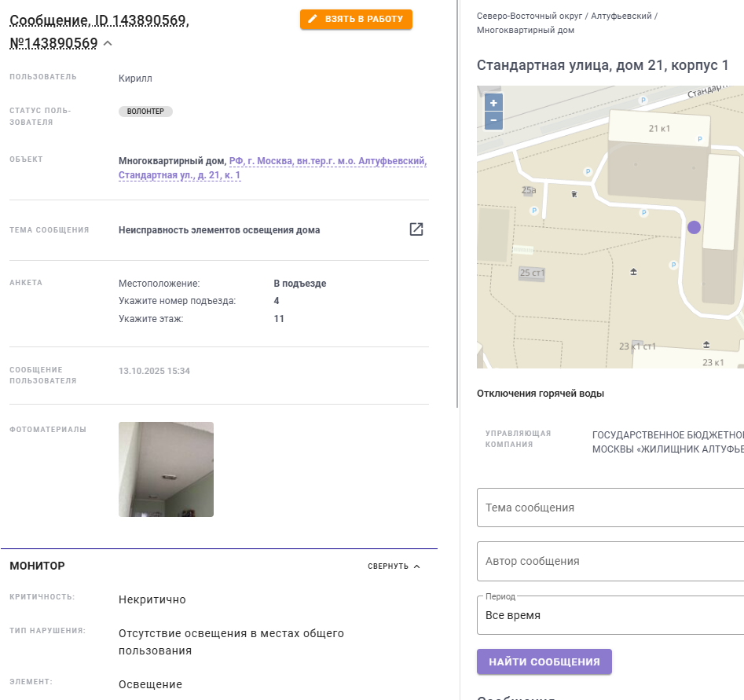This screenshot has width=744, height=700.
Task: Open the Период dropdown
Action: [x=610, y=615]
